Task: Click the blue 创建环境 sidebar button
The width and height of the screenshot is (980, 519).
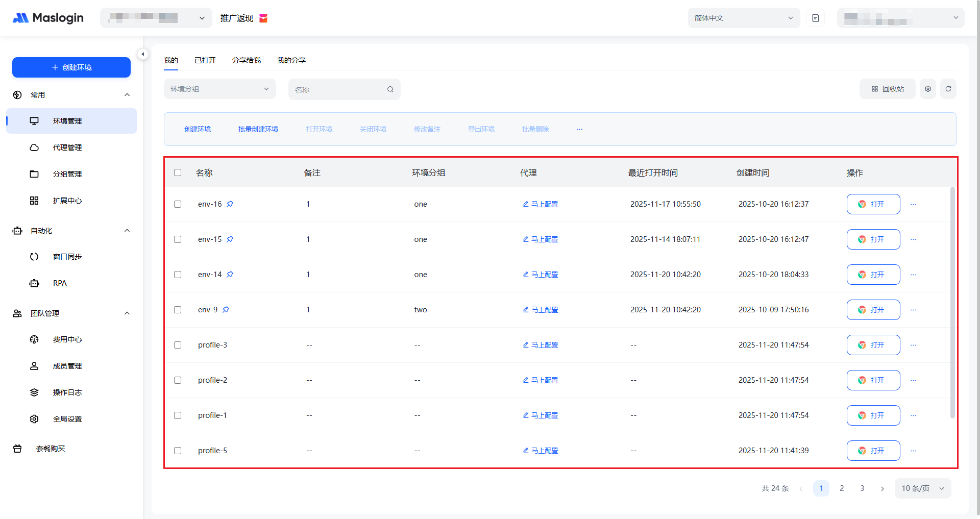Action: [71, 67]
